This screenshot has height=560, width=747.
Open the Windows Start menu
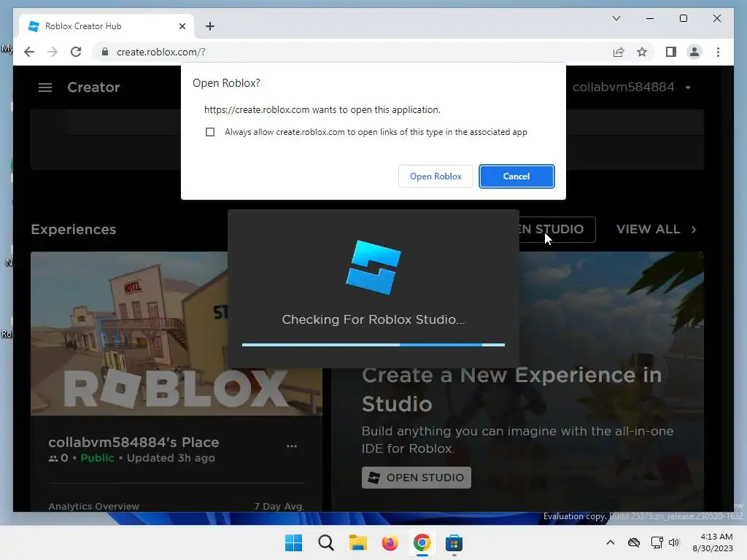293,542
